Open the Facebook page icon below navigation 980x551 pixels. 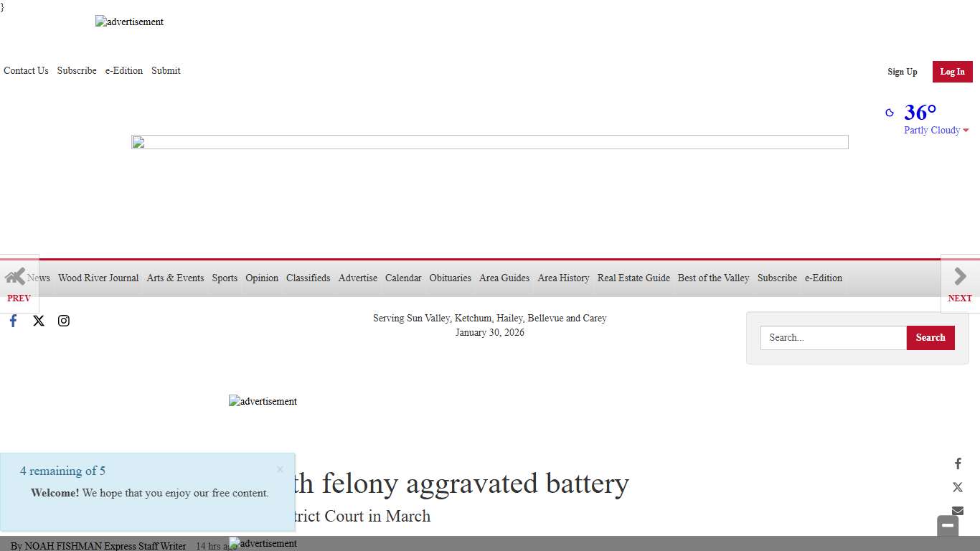tap(13, 321)
